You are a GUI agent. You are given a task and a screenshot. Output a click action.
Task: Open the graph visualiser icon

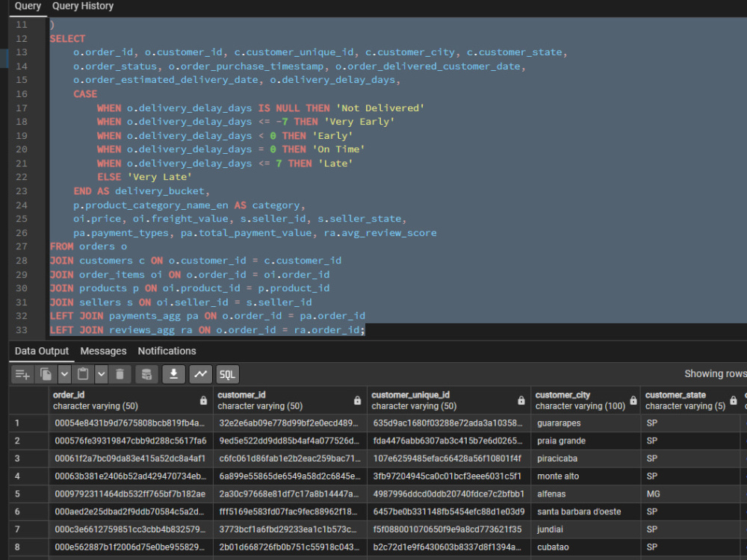200,375
